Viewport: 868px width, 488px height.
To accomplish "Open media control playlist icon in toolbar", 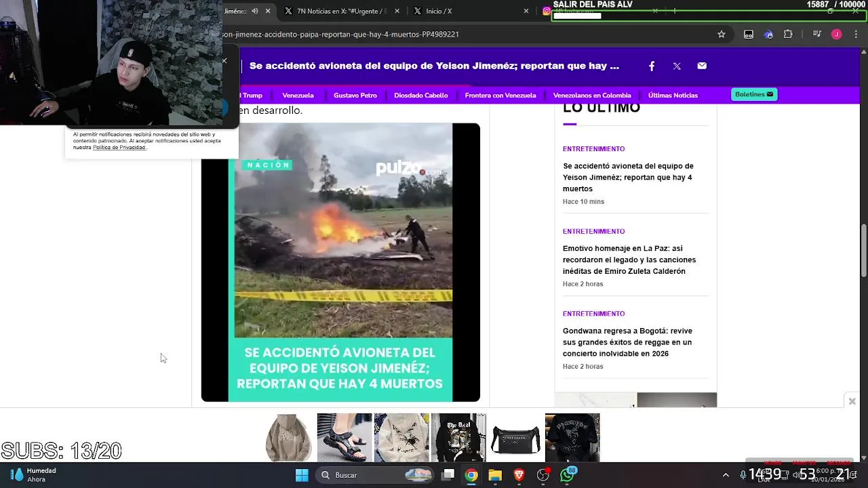I will click(x=816, y=34).
